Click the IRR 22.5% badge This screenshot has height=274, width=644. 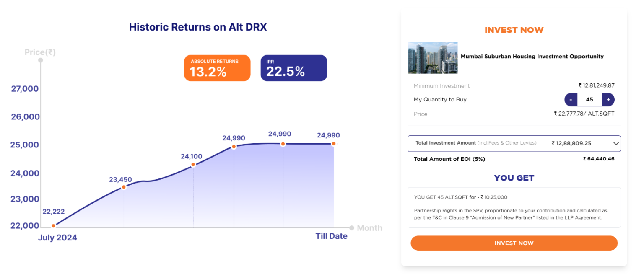[293, 67]
